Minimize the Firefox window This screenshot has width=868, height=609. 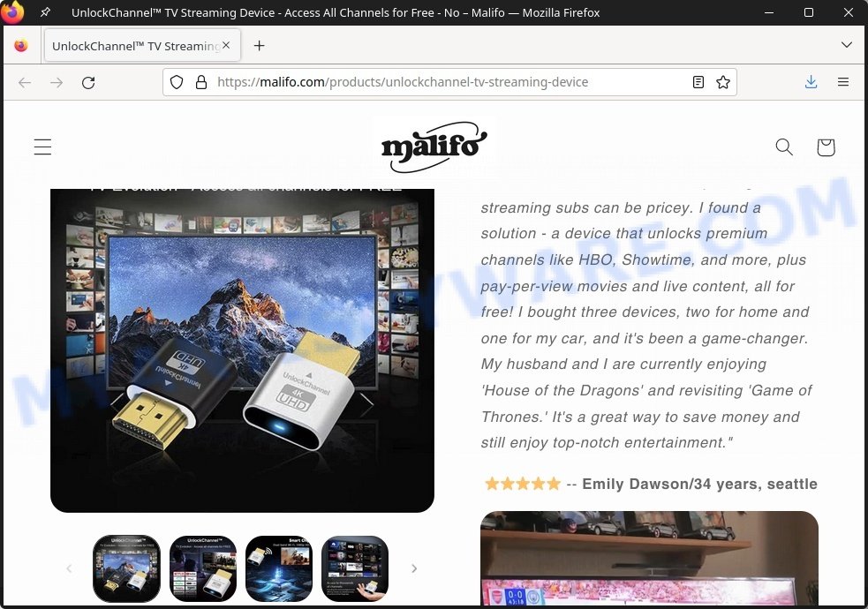pos(769,12)
